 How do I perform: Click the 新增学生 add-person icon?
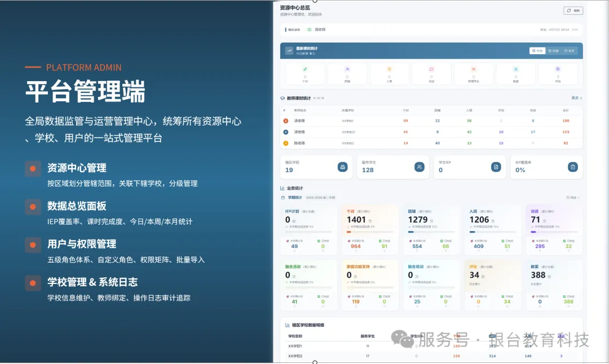click(474, 69)
